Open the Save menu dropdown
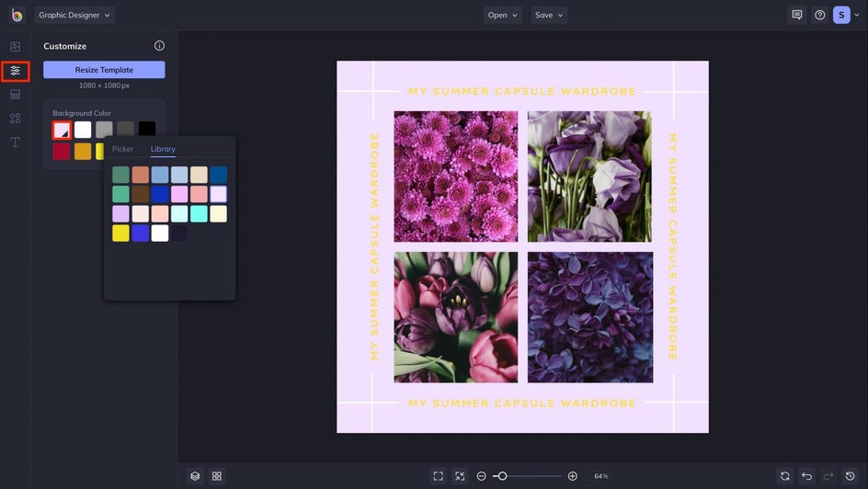The image size is (868, 489). pyautogui.click(x=549, y=15)
